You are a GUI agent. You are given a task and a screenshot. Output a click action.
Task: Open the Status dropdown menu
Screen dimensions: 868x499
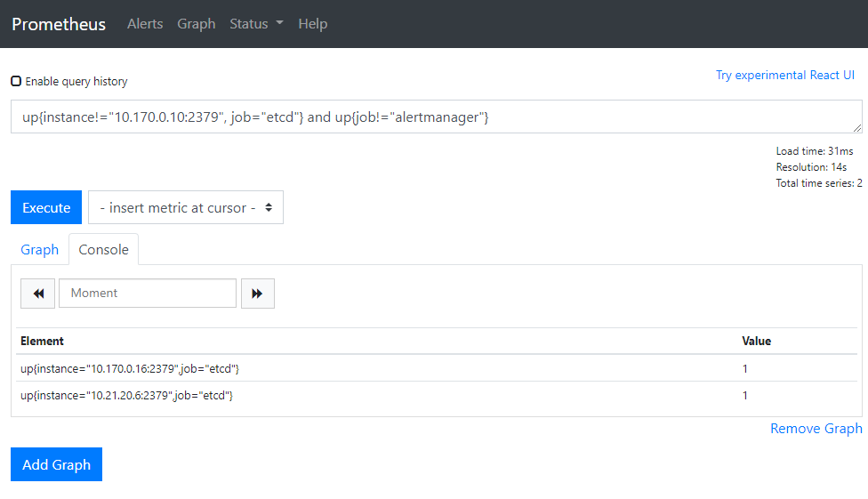pos(256,24)
